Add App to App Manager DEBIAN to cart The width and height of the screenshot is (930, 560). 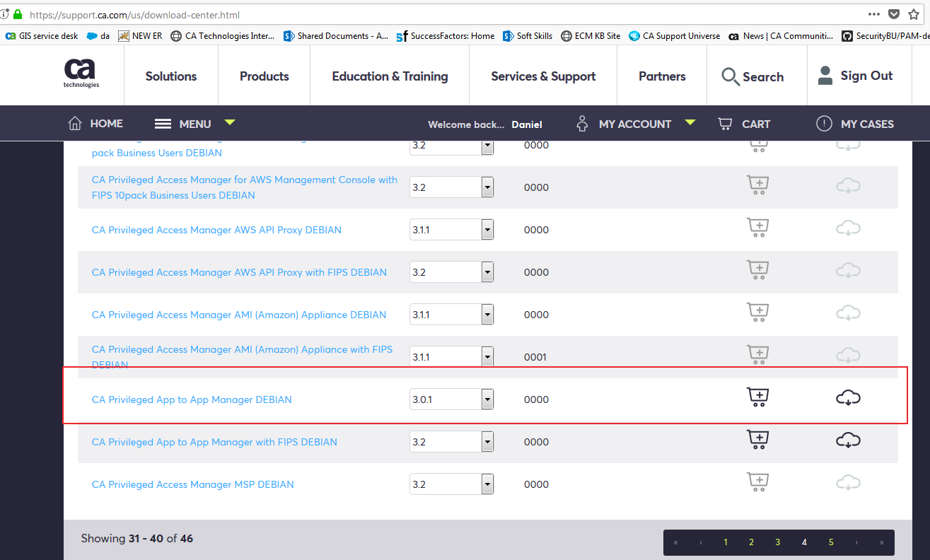(757, 398)
